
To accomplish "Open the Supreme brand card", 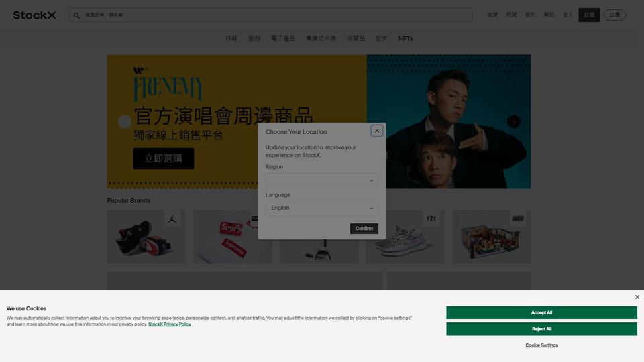I will click(233, 237).
